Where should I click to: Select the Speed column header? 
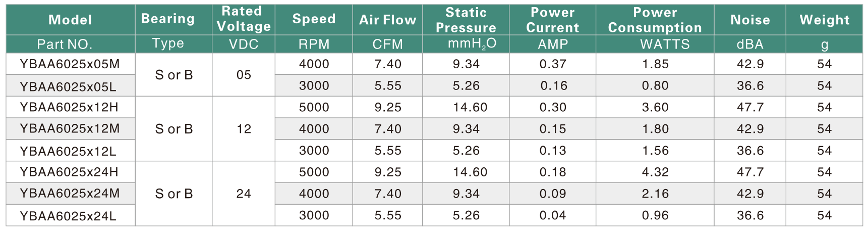pyautogui.click(x=314, y=20)
